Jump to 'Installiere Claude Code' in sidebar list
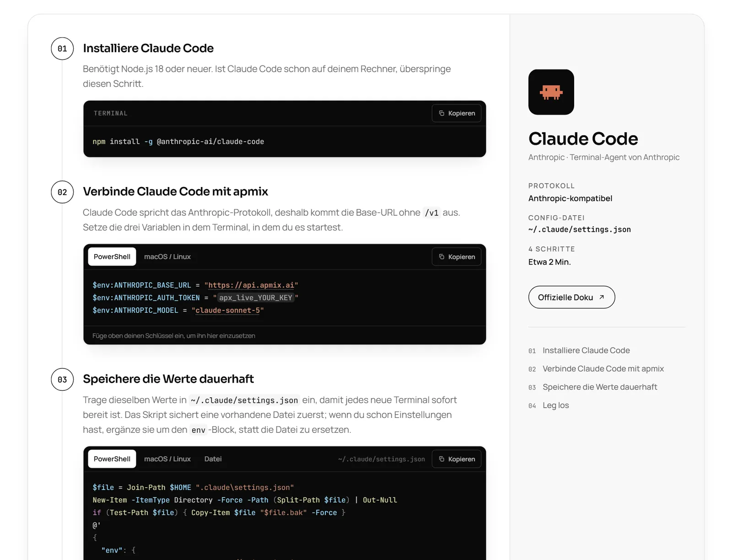 (579, 351)
